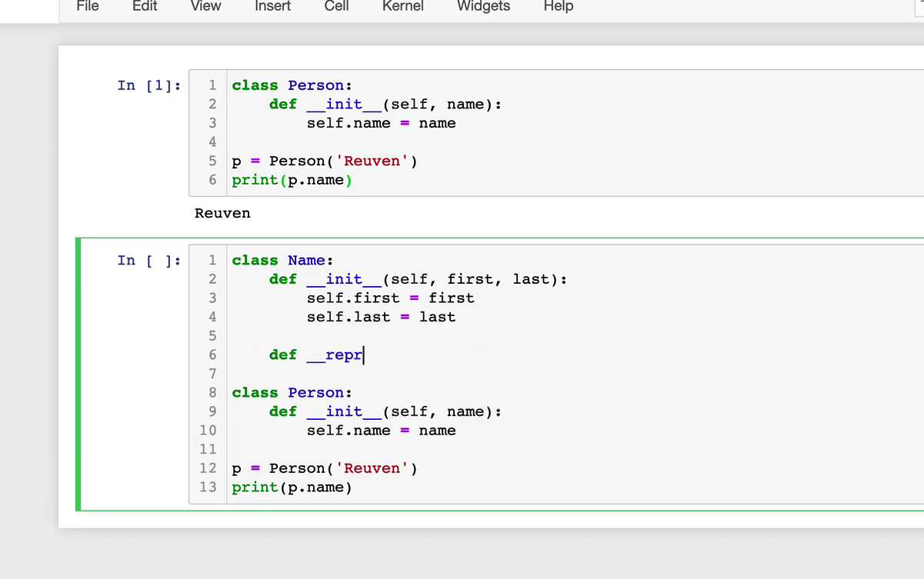Click the In [ ]: prompt of the active cell
924x579 pixels.
pos(149,261)
